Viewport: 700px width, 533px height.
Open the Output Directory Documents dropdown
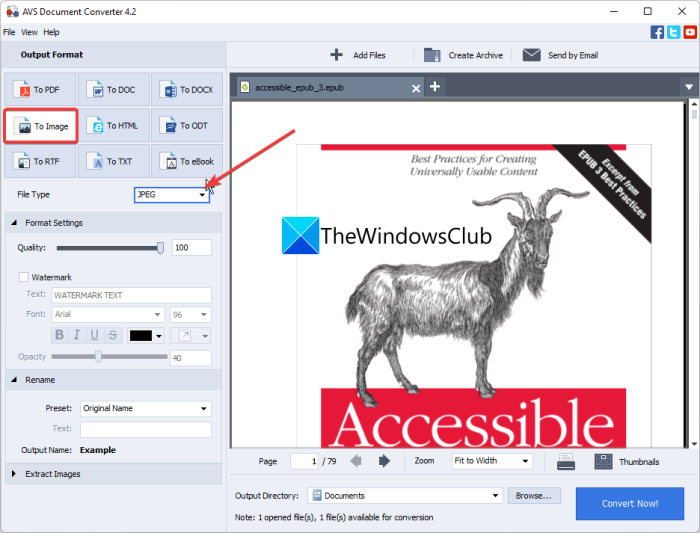(x=405, y=496)
